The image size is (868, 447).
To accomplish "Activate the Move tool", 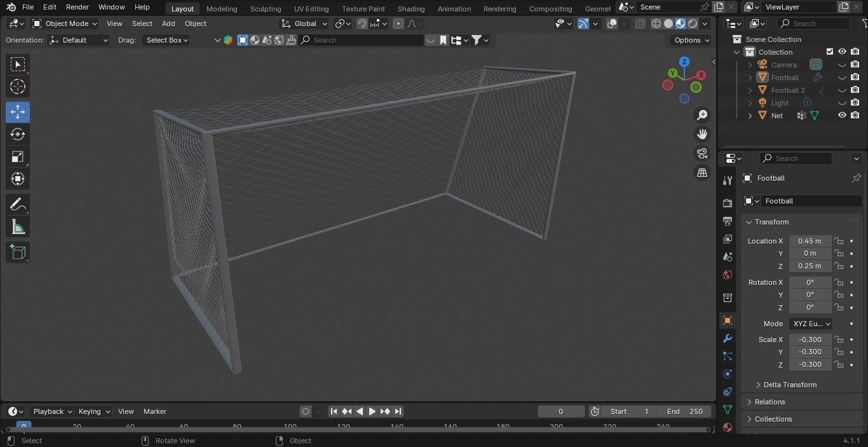I will (18, 112).
